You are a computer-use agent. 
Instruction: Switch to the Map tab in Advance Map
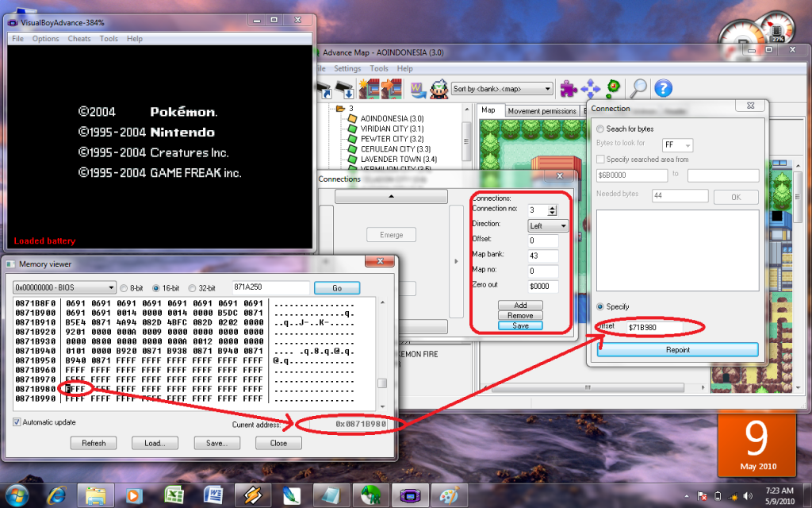click(x=488, y=110)
